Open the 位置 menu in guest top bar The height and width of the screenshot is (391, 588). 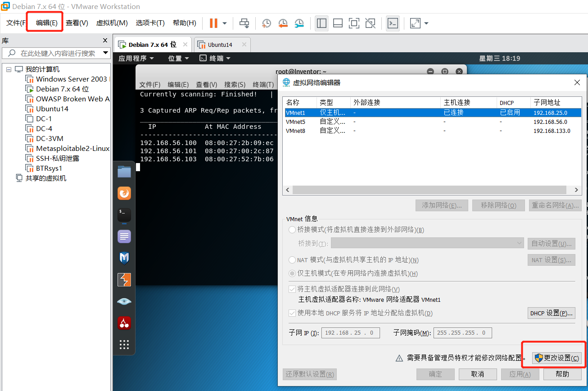pos(178,59)
